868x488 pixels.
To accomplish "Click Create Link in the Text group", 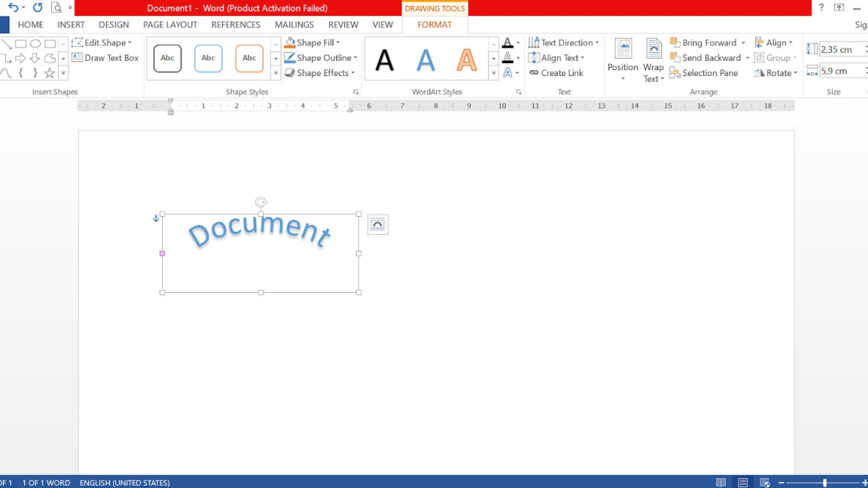I will [x=556, y=73].
